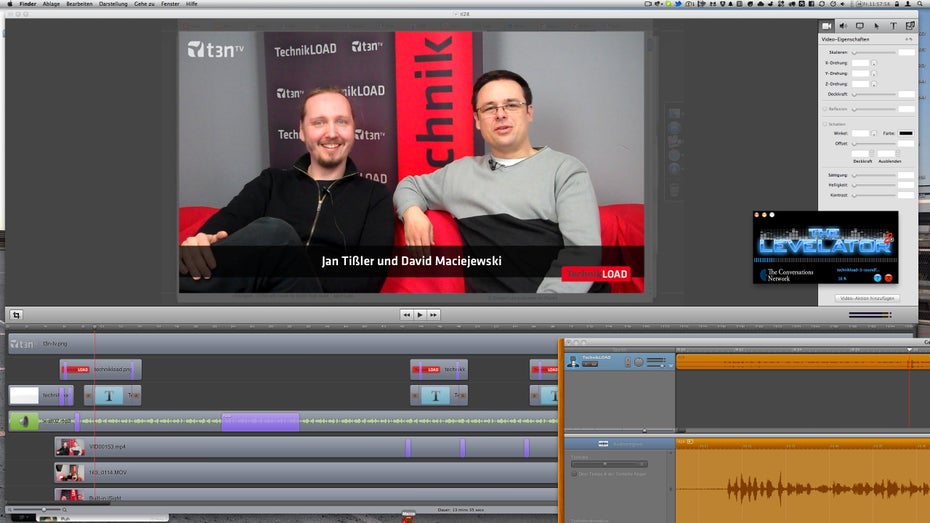This screenshot has height=523, width=930.
Task: Open the Fenster menu
Action: [170, 4]
